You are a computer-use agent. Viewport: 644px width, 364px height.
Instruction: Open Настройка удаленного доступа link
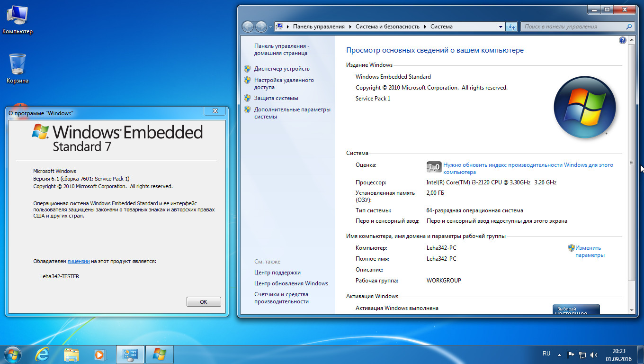284,84
